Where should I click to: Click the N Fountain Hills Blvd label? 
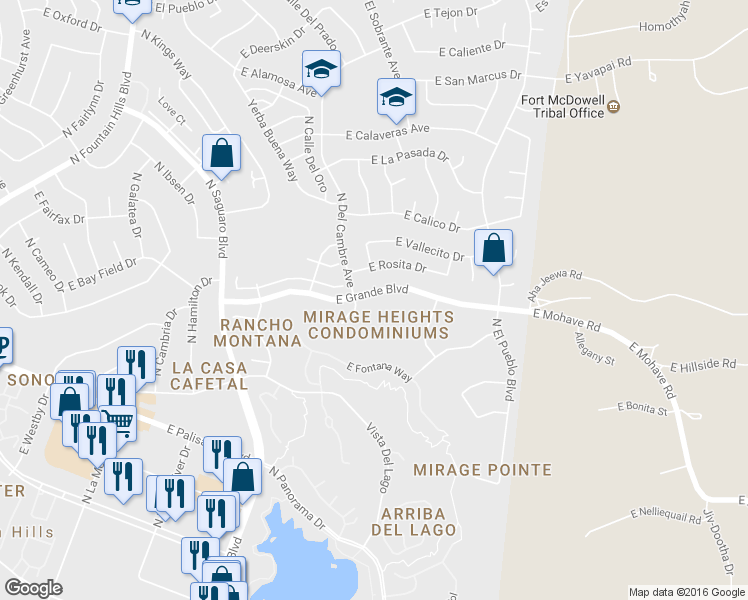tap(101, 118)
